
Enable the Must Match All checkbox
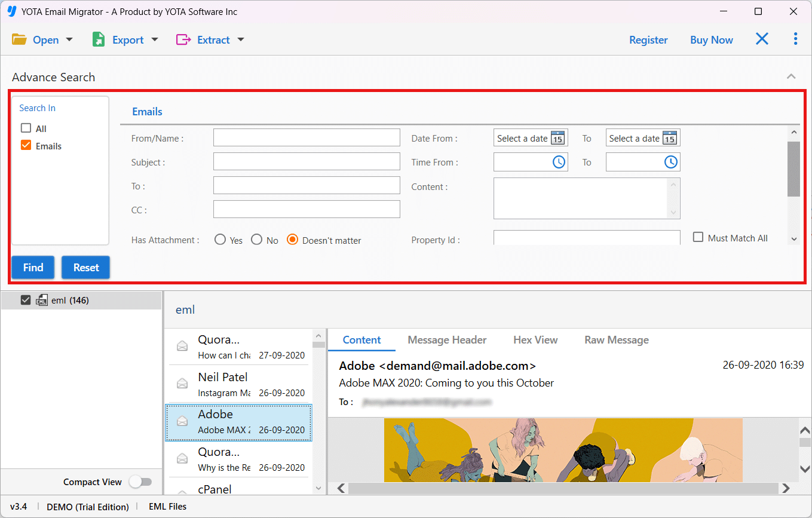pyautogui.click(x=698, y=237)
